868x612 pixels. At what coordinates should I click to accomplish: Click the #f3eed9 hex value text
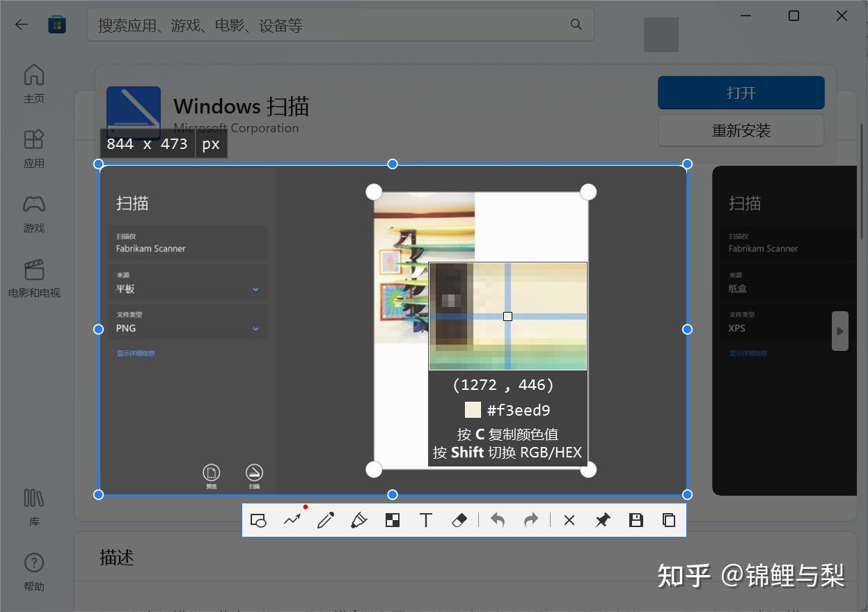[519, 410]
